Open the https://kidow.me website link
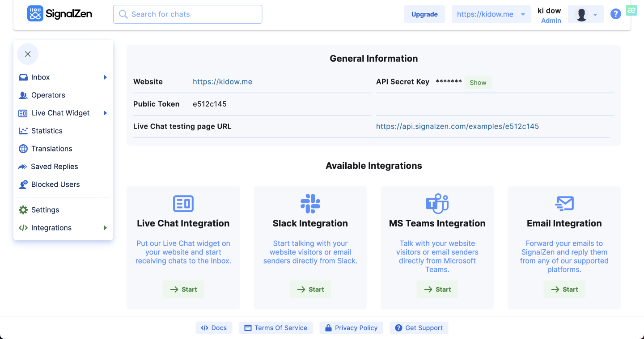Viewport: 644px width, 339px height. [x=222, y=82]
